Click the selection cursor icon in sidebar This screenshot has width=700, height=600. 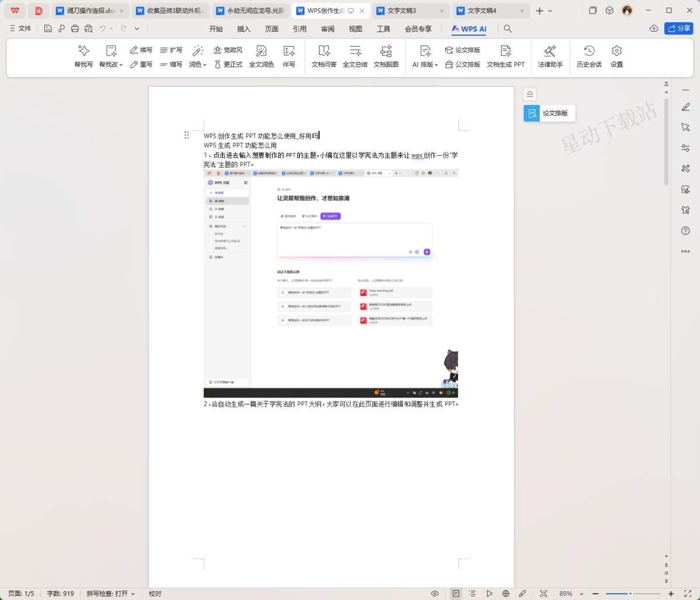[685, 127]
